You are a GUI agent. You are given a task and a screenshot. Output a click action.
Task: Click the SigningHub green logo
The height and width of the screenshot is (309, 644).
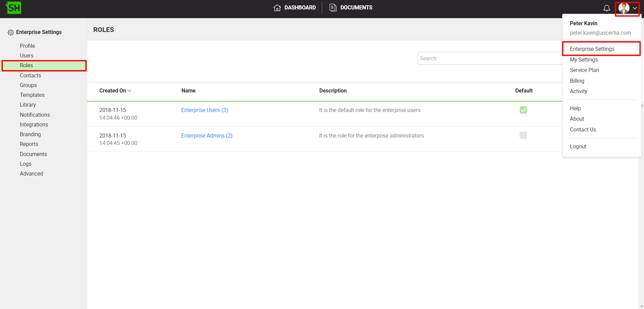pyautogui.click(x=13, y=8)
